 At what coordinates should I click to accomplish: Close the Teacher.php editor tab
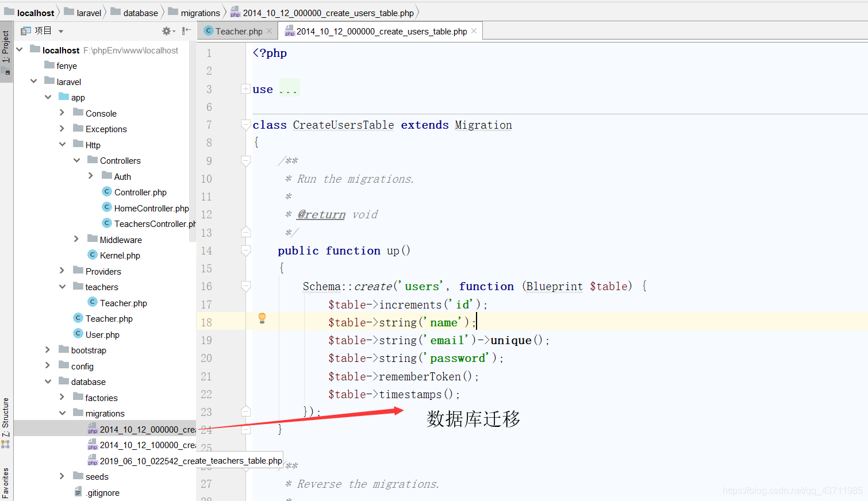(269, 31)
